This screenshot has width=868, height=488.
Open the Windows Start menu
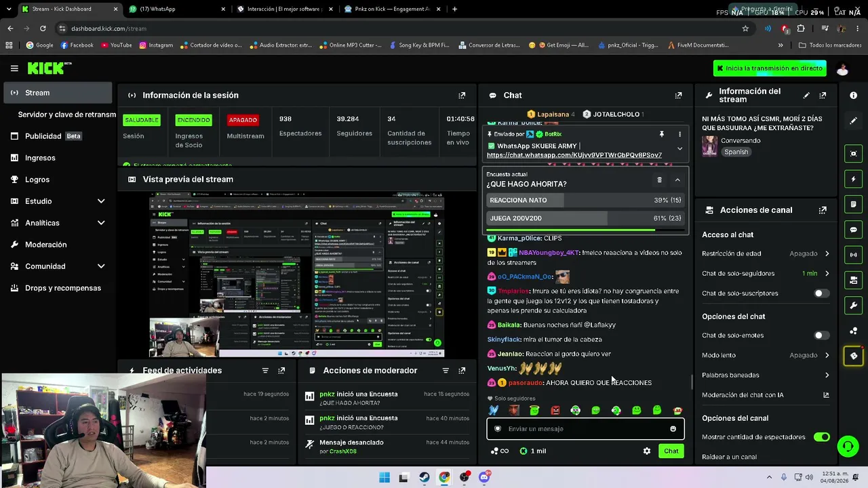click(384, 478)
